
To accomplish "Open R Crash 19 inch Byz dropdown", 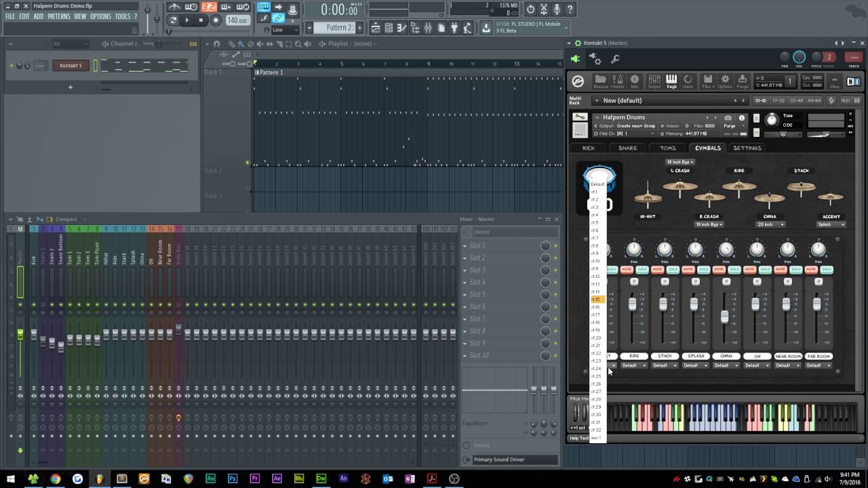I will [x=708, y=224].
